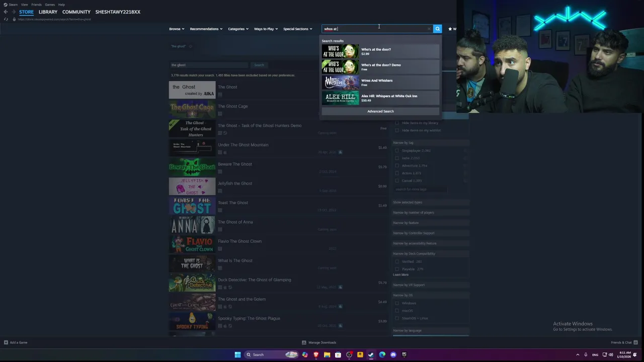644x362 pixels.
Task: Expand Narrow by number of players
Action: tap(430, 212)
